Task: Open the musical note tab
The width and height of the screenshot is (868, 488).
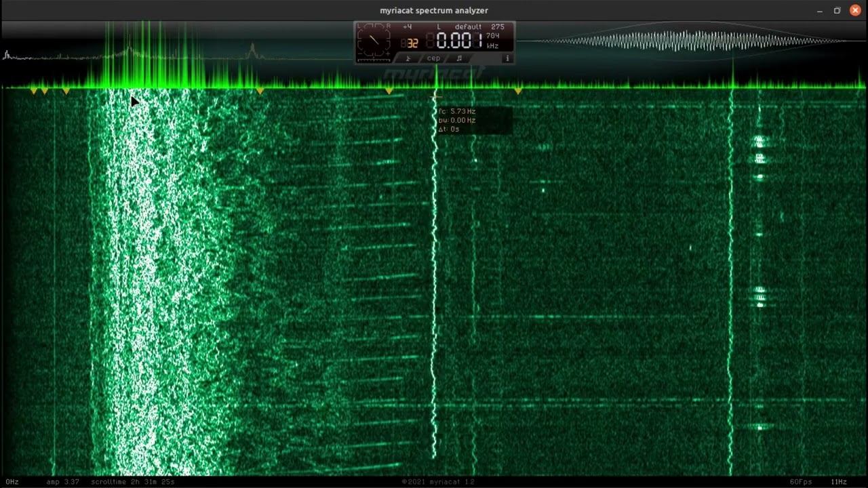Action: pyautogui.click(x=459, y=58)
